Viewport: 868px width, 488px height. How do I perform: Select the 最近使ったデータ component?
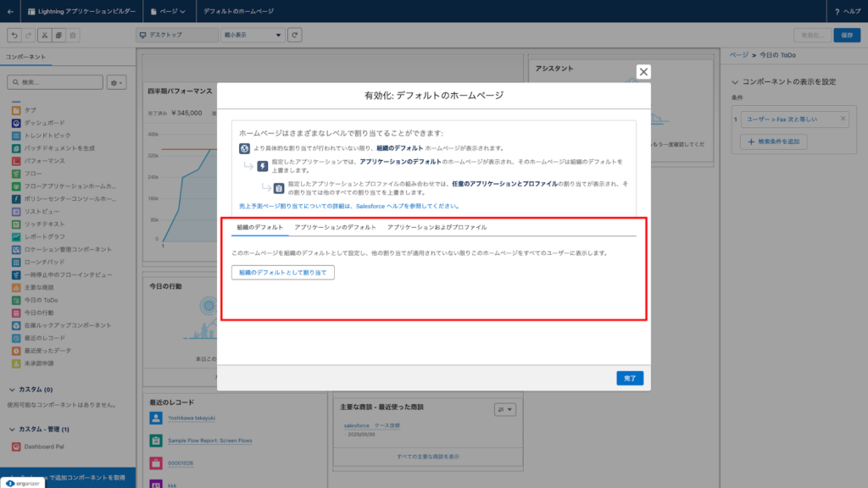point(47,351)
